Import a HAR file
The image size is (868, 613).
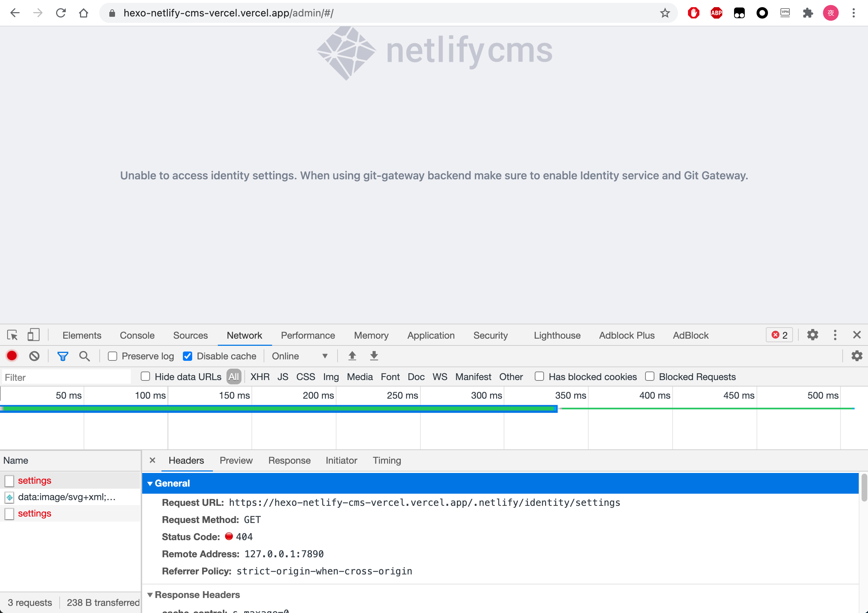[x=352, y=356]
